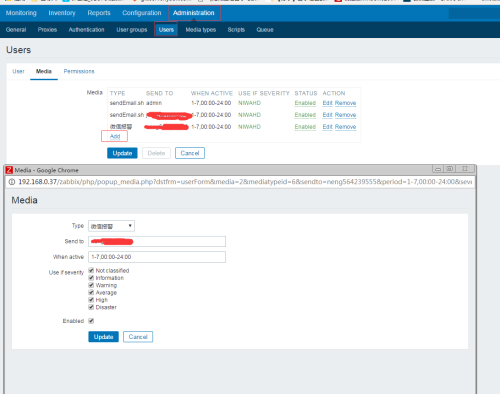Open the Type dropdown in Media popup
This screenshot has height=394, width=500.
click(111, 226)
